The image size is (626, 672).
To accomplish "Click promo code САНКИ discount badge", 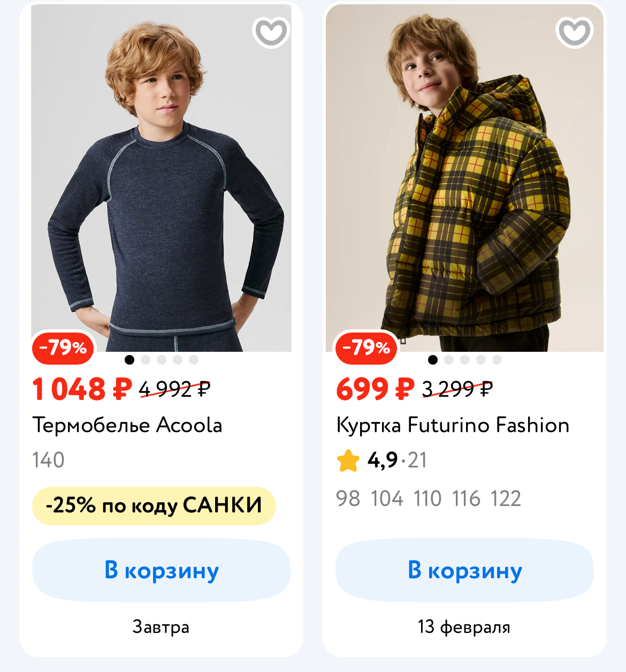I will coord(154,505).
